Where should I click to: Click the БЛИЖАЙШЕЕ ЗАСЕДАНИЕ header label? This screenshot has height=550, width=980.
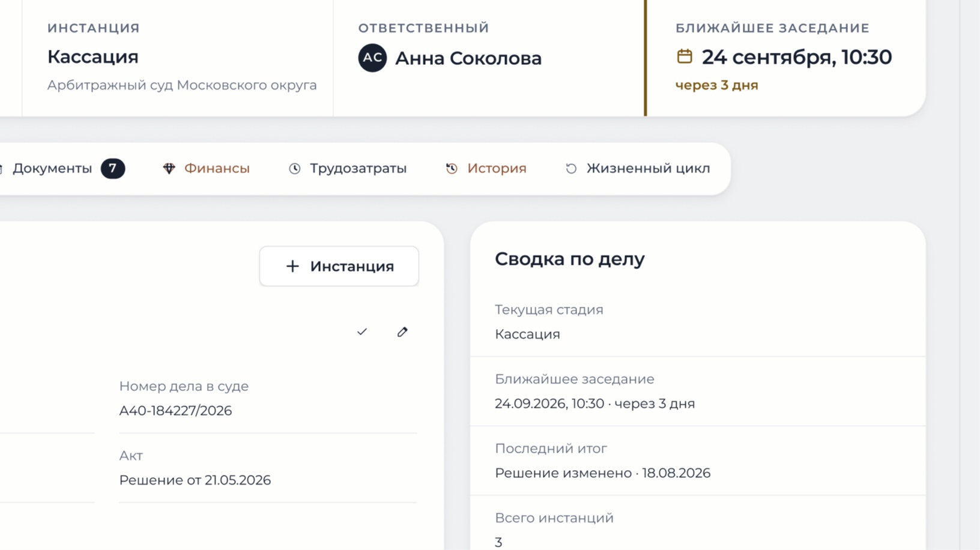pos(773,28)
